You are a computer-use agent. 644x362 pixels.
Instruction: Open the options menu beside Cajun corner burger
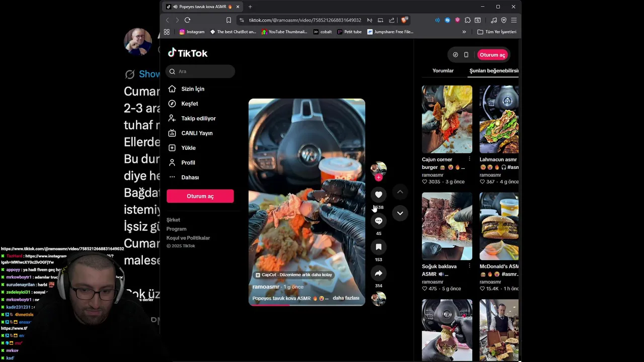(x=469, y=159)
